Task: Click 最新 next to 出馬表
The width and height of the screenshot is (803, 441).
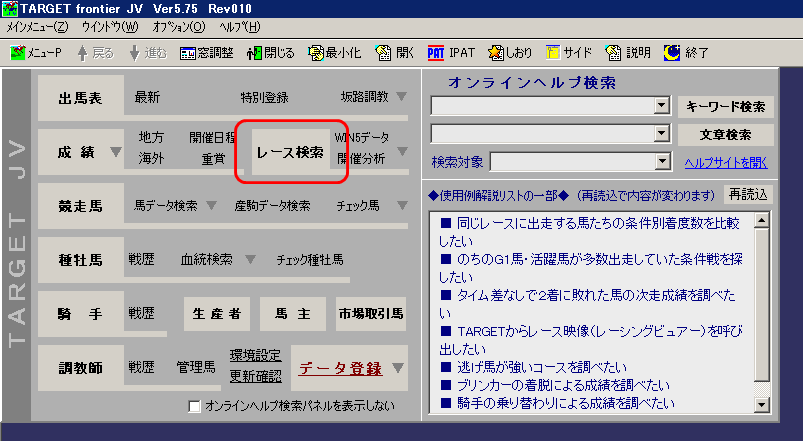Action: 147,97
